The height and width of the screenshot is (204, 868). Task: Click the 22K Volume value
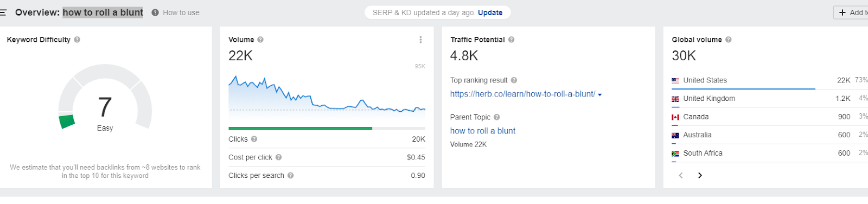pyautogui.click(x=240, y=56)
